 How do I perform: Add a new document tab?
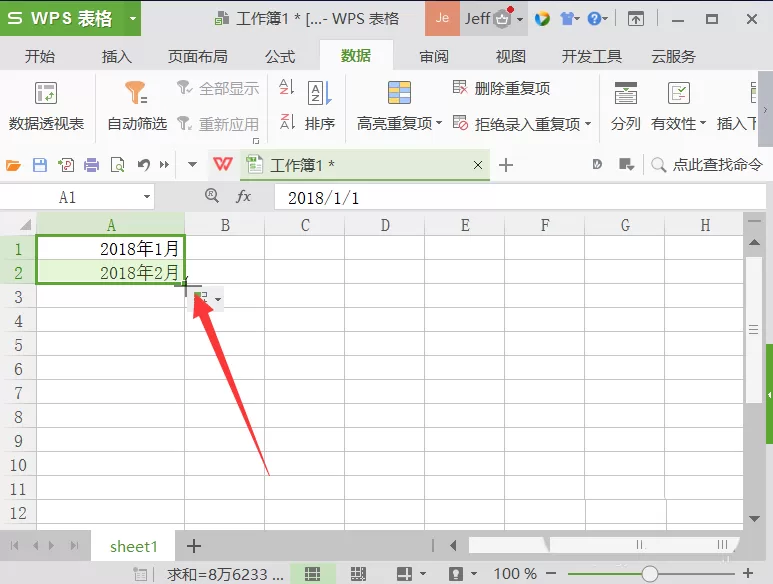pyautogui.click(x=506, y=165)
